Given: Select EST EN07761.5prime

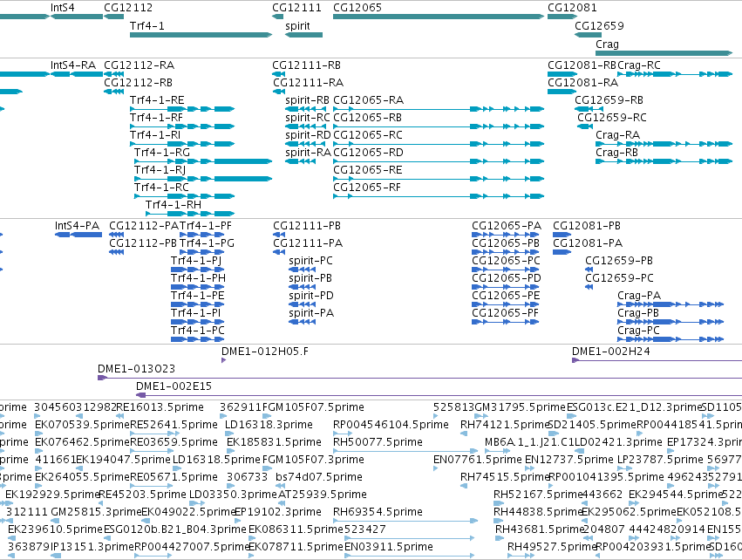Looking at the screenshot, I should [x=478, y=460].
